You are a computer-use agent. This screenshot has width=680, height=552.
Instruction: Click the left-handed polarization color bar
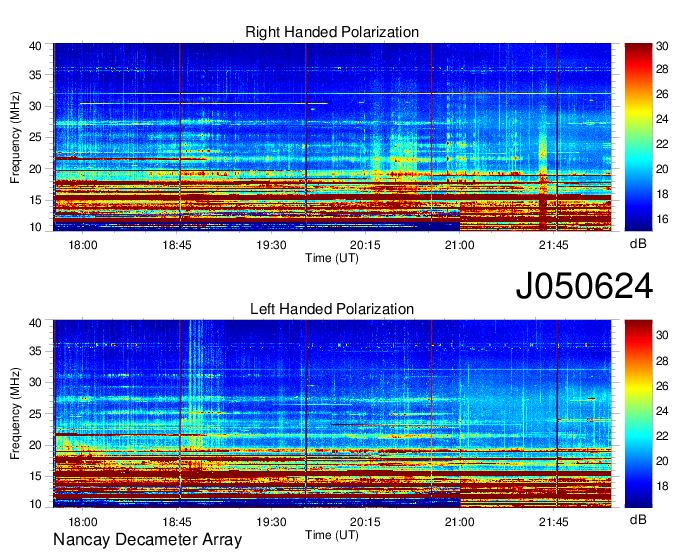(x=638, y=414)
